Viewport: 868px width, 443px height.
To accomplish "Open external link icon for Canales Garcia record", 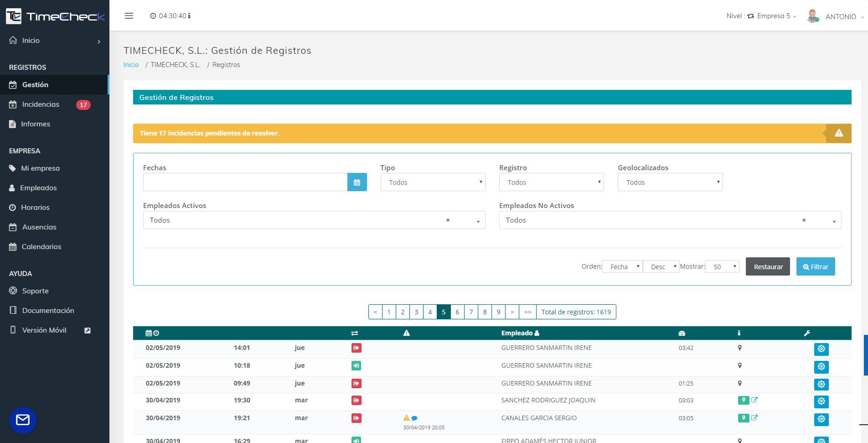I will [754, 417].
